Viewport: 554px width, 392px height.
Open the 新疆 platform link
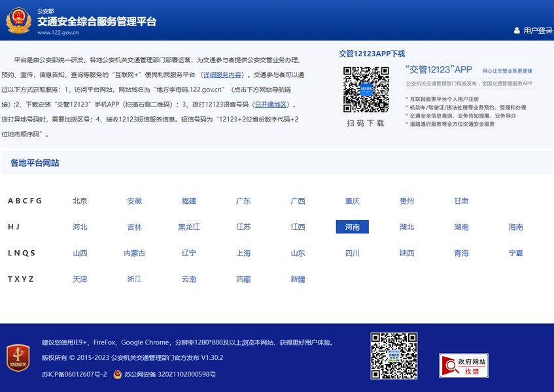[298, 279]
